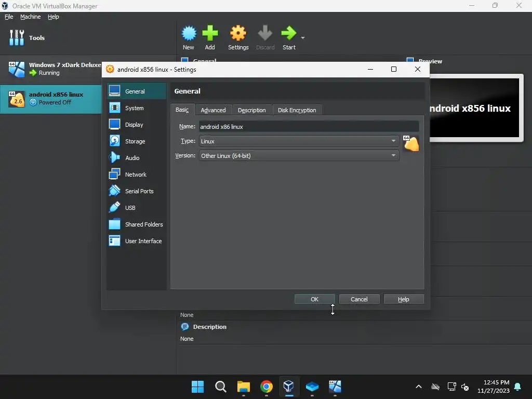This screenshot has width=532, height=399.
Task: Open Serial Ports section in settings
Action: pyautogui.click(x=137, y=191)
